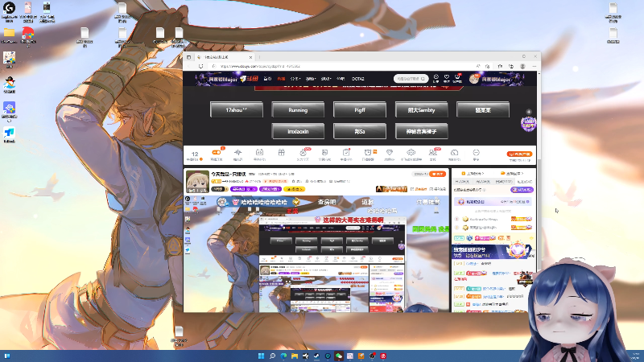Open browser three-dot settings menu
Screen dimensions: 644x362
[534, 66]
